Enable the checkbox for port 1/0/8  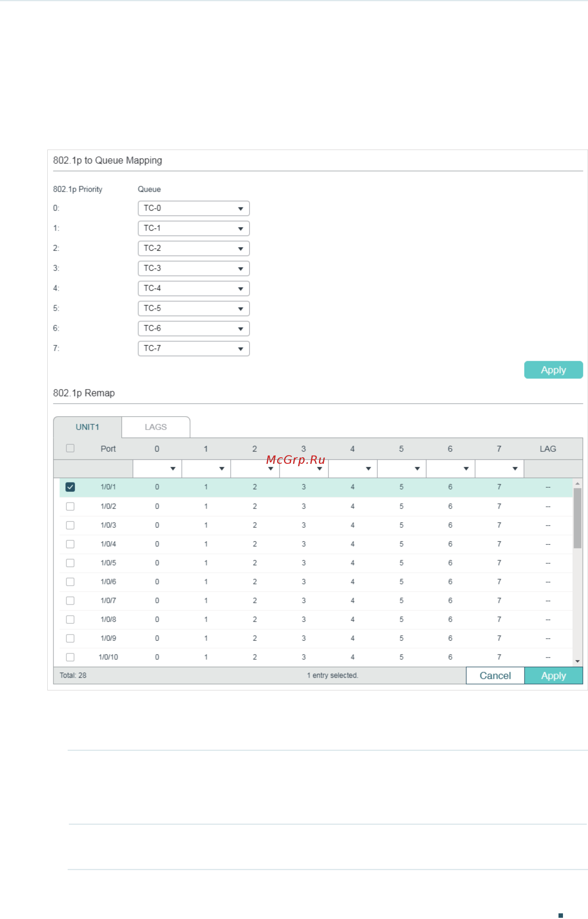pyautogui.click(x=70, y=619)
